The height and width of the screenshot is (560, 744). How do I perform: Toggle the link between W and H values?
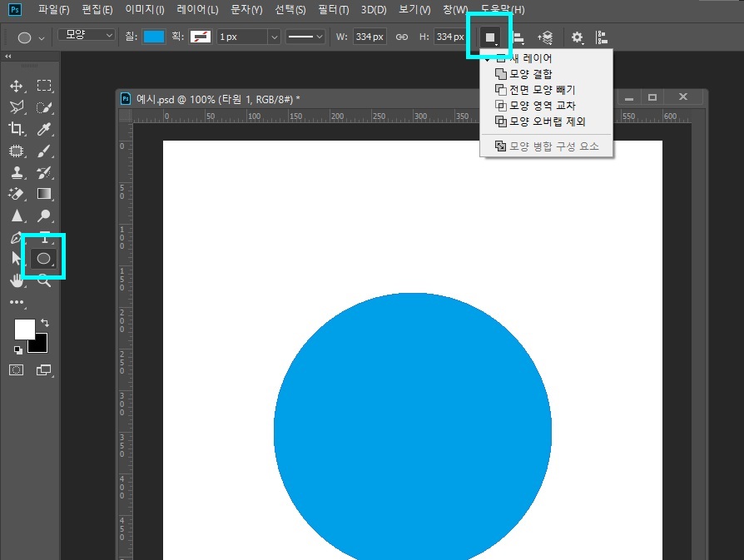[401, 37]
